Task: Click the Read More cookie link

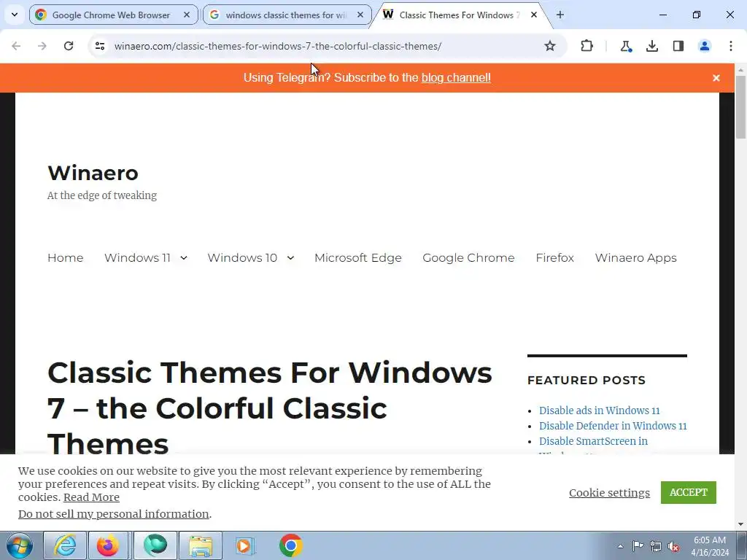Action: [x=91, y=497]
